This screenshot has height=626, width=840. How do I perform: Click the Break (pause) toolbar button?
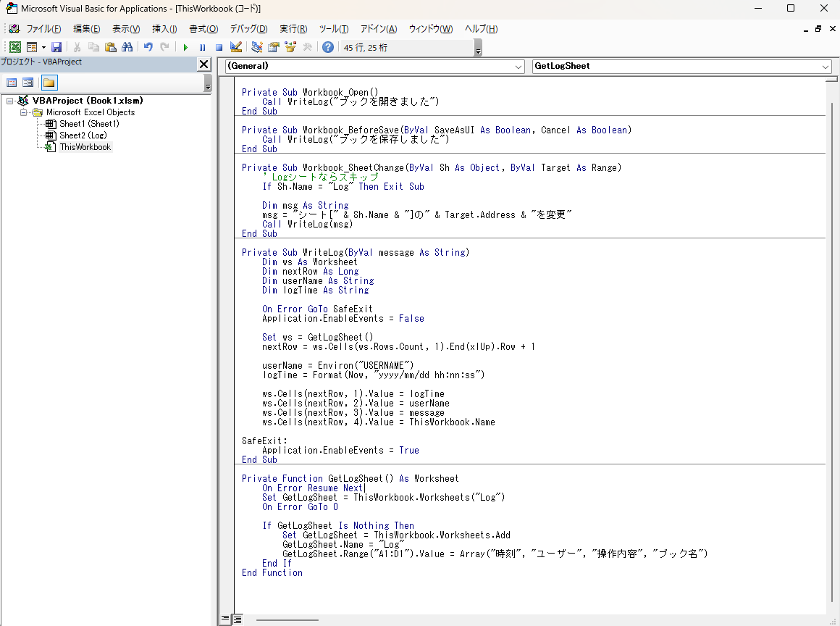202,47
